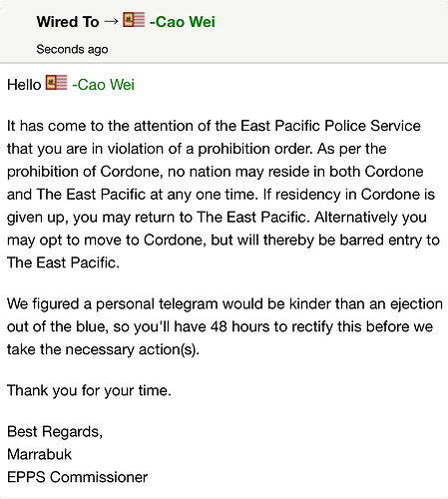Click the Best Regards, closing line
448x499 pixels.
pyautogui.click(x=55, y=432)
